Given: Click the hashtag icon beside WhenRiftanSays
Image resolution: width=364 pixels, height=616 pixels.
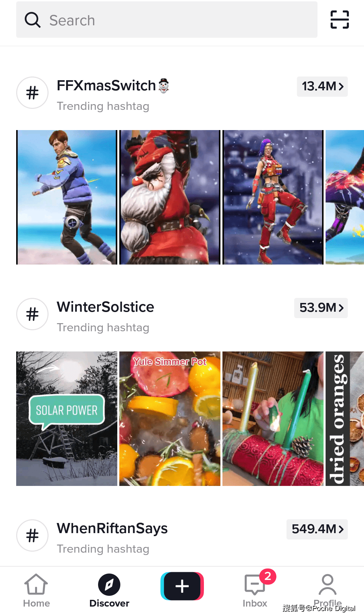Looking at the screenshot, I should point(32,535).
